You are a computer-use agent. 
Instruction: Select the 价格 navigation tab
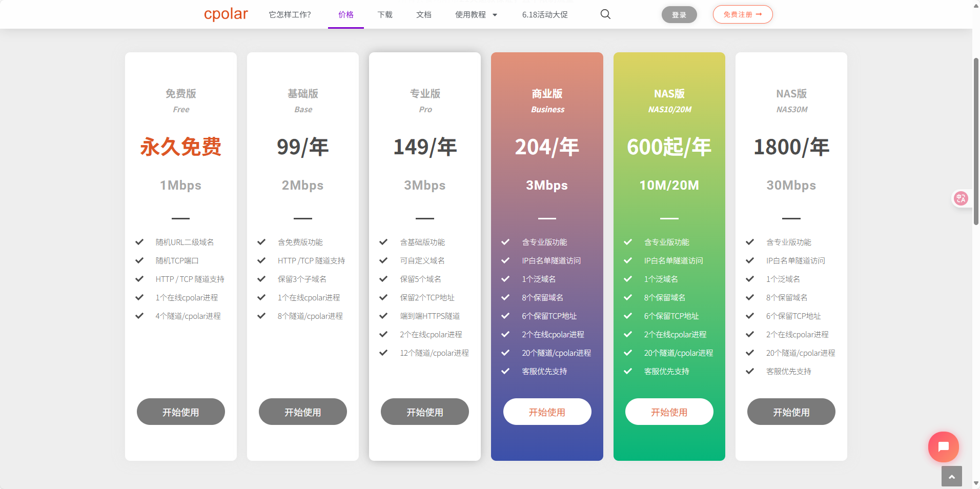pos(346,15)
